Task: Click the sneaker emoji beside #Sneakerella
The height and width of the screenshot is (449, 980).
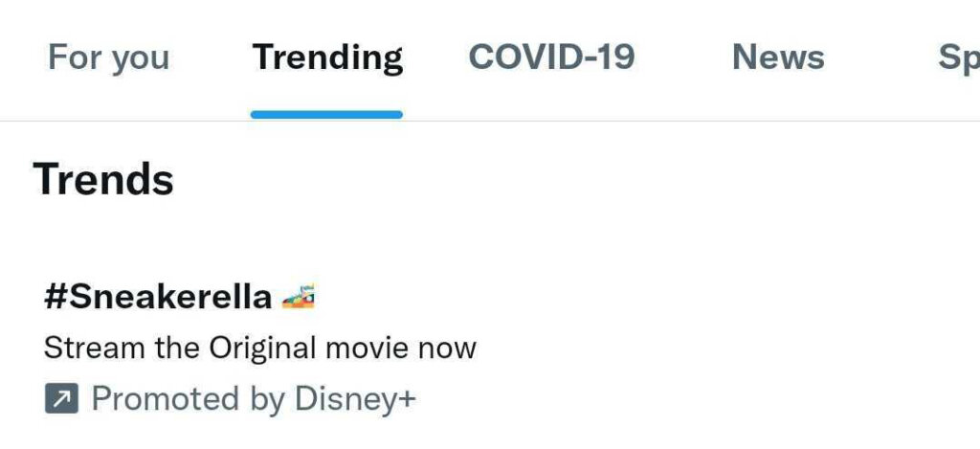Action: 299,296
